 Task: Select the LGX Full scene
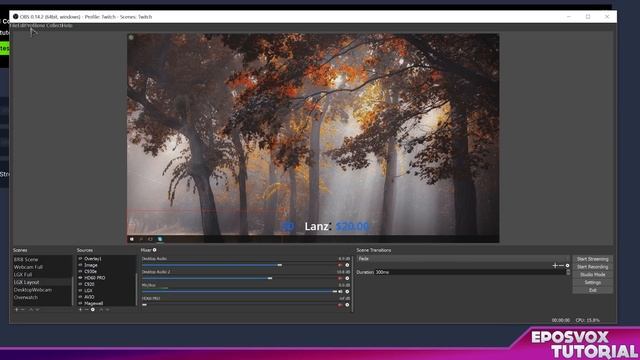(x=23, y=275)
